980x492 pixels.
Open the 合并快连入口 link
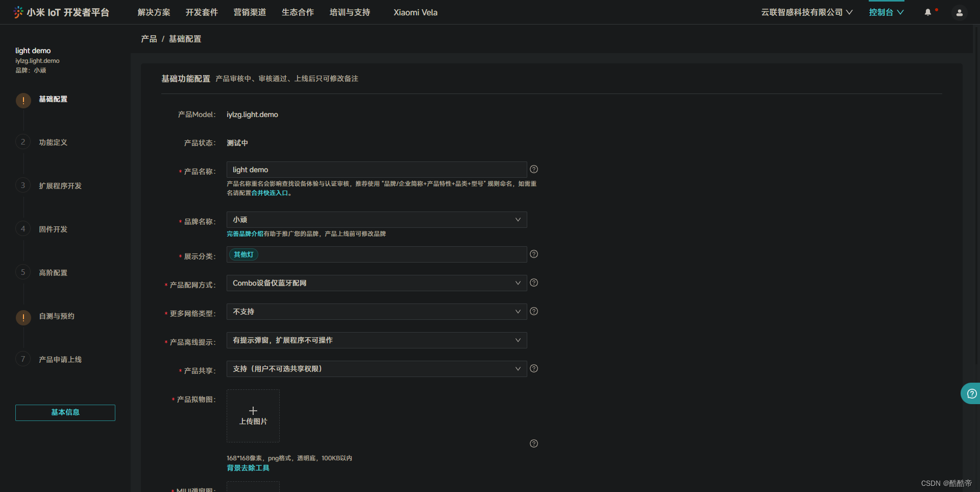[269, 193]
